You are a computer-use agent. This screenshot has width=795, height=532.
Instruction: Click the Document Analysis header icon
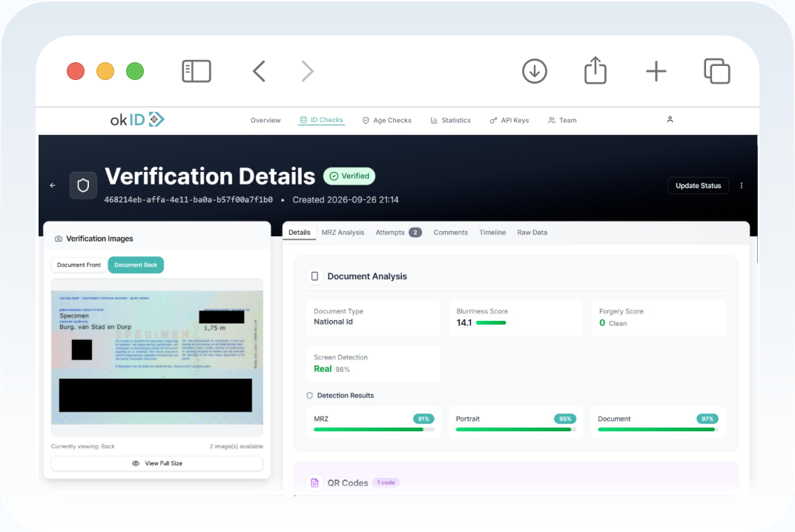tap(315, 276)
